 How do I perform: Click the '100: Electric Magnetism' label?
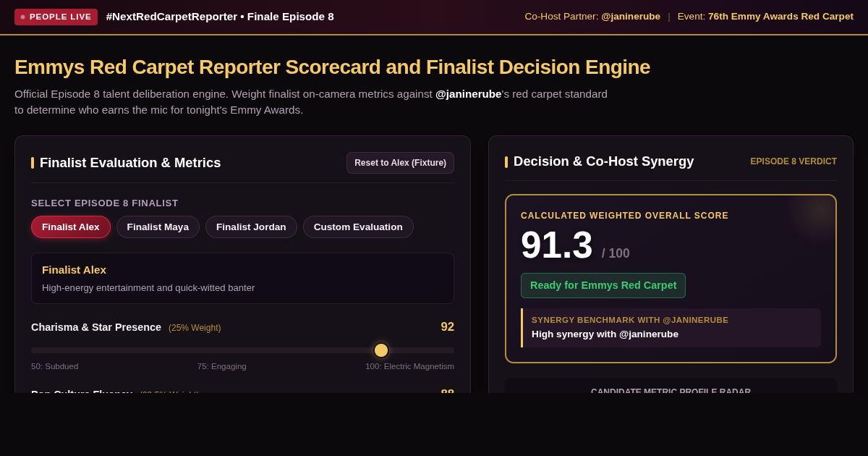[409, 366]
